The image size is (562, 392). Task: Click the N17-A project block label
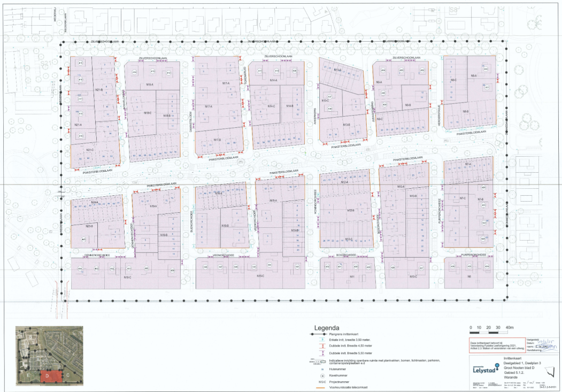pyautogui.click(x=225, y=83)
